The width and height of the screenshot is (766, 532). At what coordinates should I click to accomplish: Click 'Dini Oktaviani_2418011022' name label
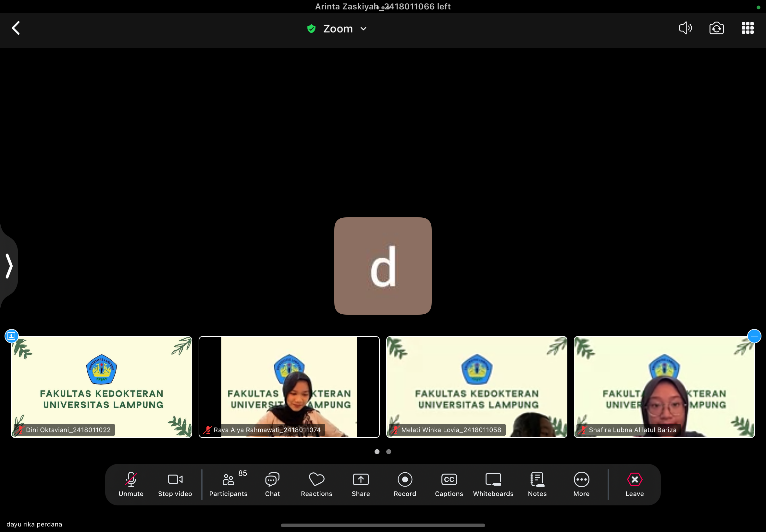click(68, 430)
